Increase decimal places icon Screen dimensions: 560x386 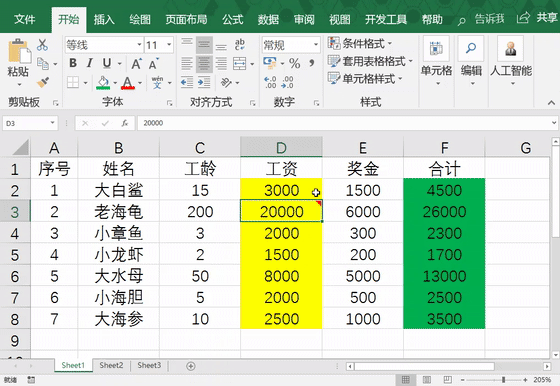point(270,82)
